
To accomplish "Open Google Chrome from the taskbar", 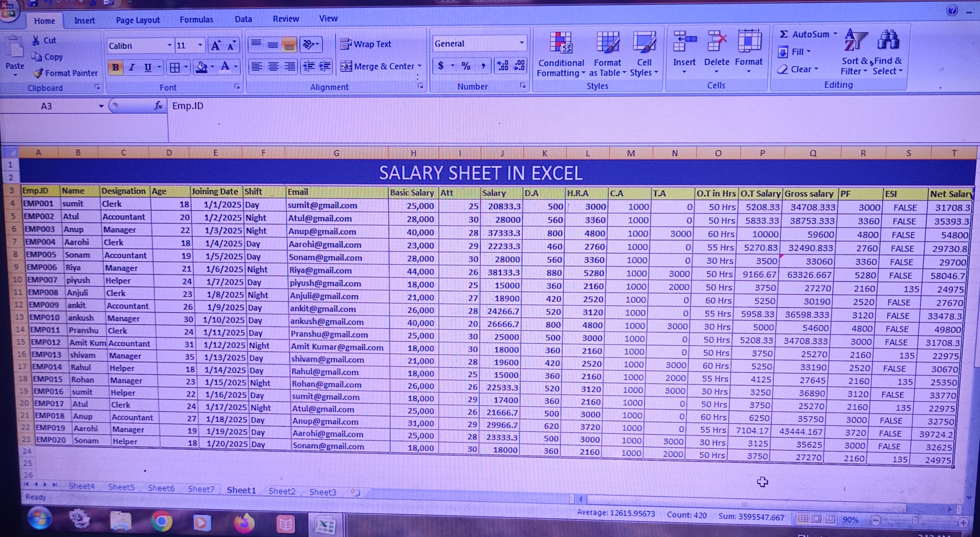I will (x=162, y=521).
